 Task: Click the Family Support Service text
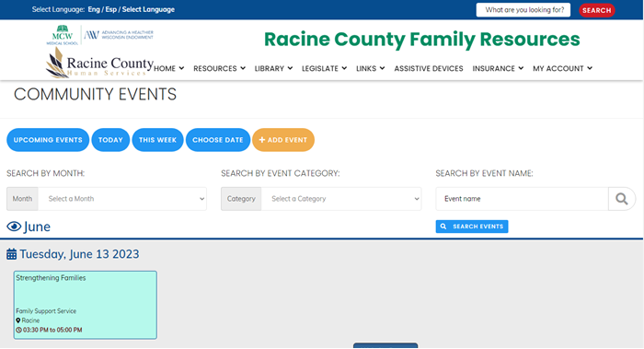point(46,311)
